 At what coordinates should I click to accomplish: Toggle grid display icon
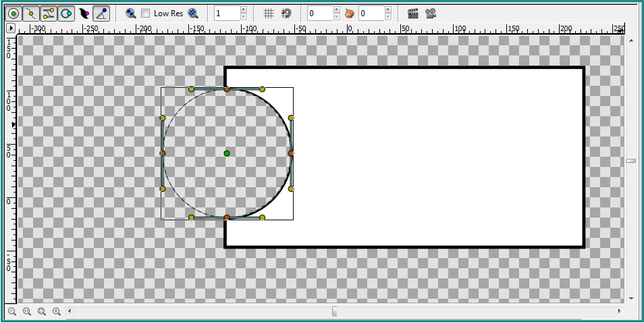tap(268, 14)
